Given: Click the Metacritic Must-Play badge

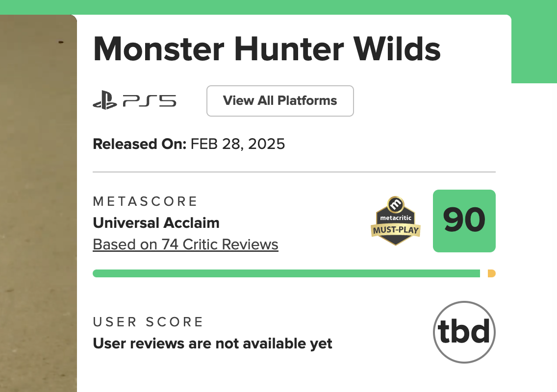Looking at the screenshot, I should [395, 221].
